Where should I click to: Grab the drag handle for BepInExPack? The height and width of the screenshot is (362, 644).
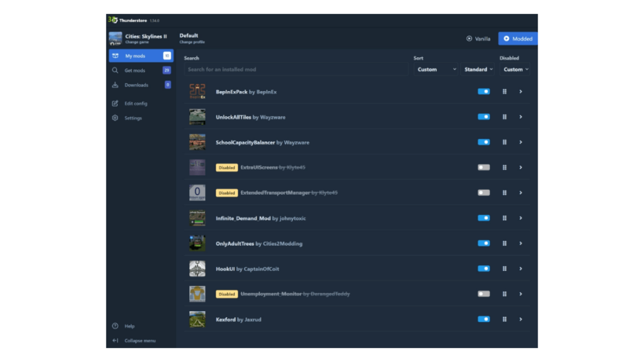pyautogui.click(x=504, y=92)
